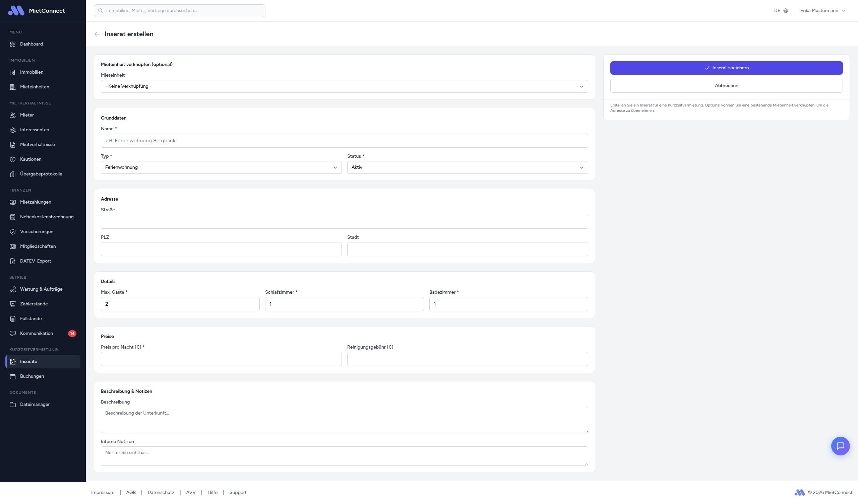
Task: Click the back arrow beside Inserat erstellen
Action: pyautogui.click(x=97, y=34)
